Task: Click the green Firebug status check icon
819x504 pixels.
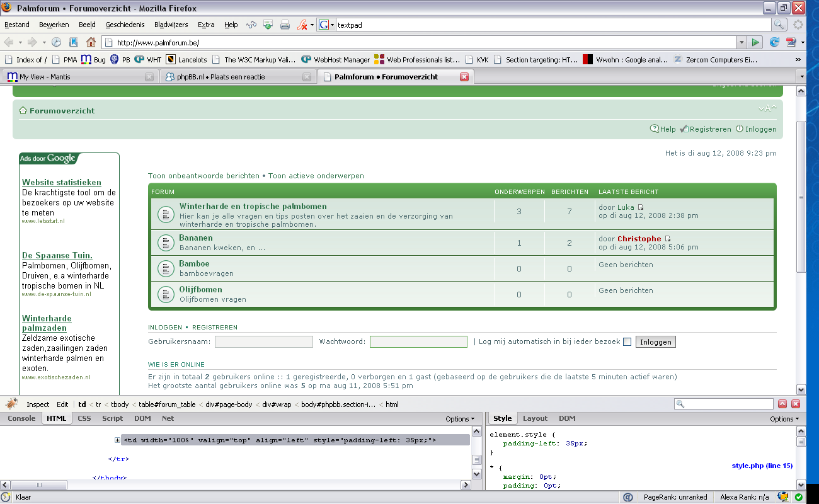Action: (x=798, y=497)
